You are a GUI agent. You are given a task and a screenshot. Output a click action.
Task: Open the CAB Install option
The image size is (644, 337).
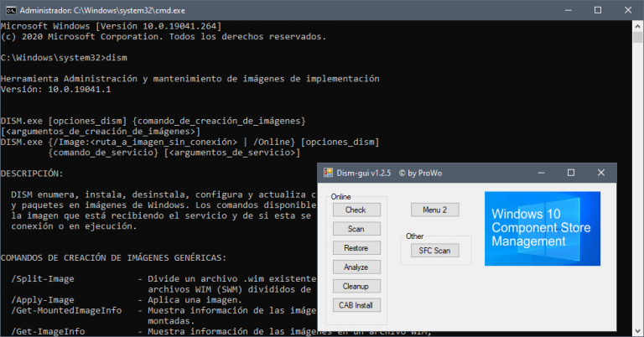(x=356, y=305)
